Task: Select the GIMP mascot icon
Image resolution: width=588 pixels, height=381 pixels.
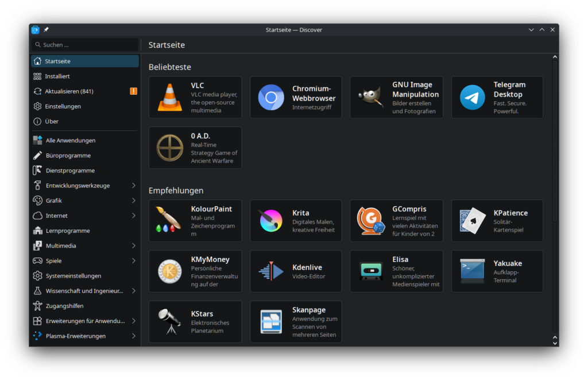Action: [371, 97]
